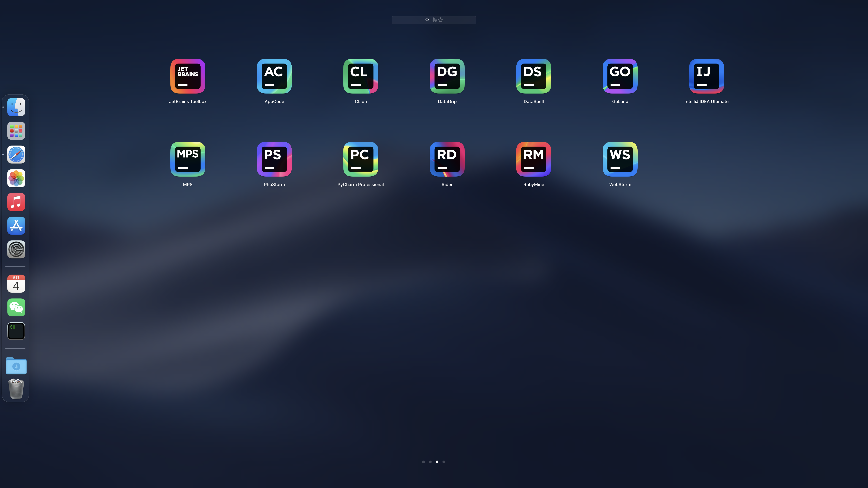Open PyCharm Professional
The height and width of the screenshot is (488, 868).
(361, 159)
